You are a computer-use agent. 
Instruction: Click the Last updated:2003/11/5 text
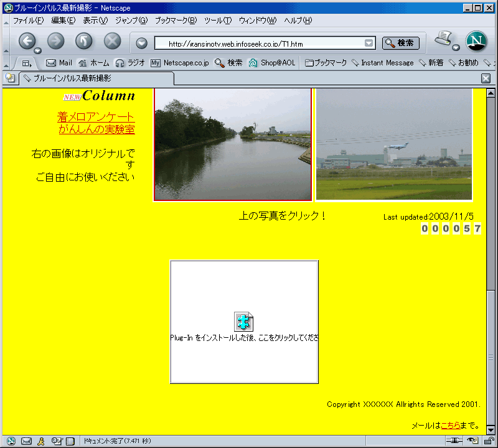point(428,217)
